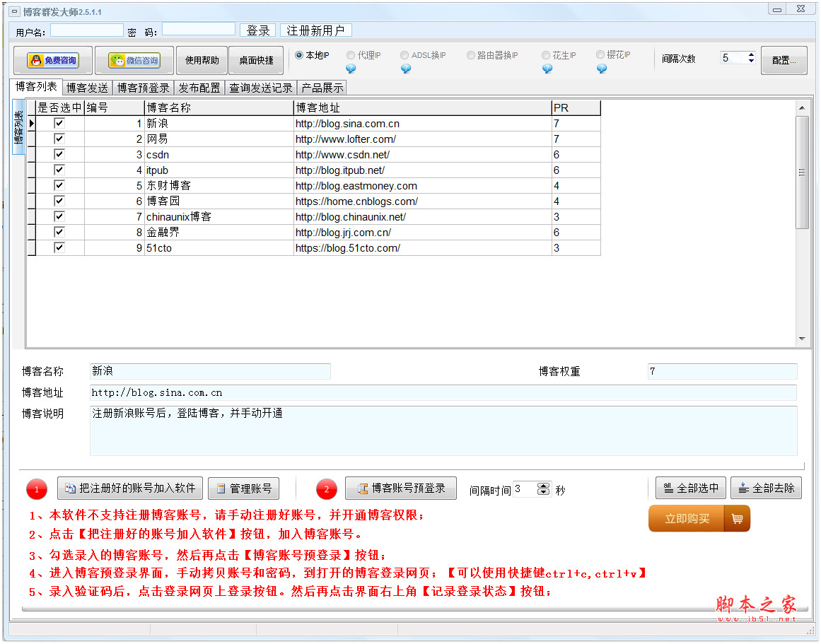This screenshot has height=644, width=821.
Task: Open the 查询发送记录 tab
Action: tap(261, 88)
